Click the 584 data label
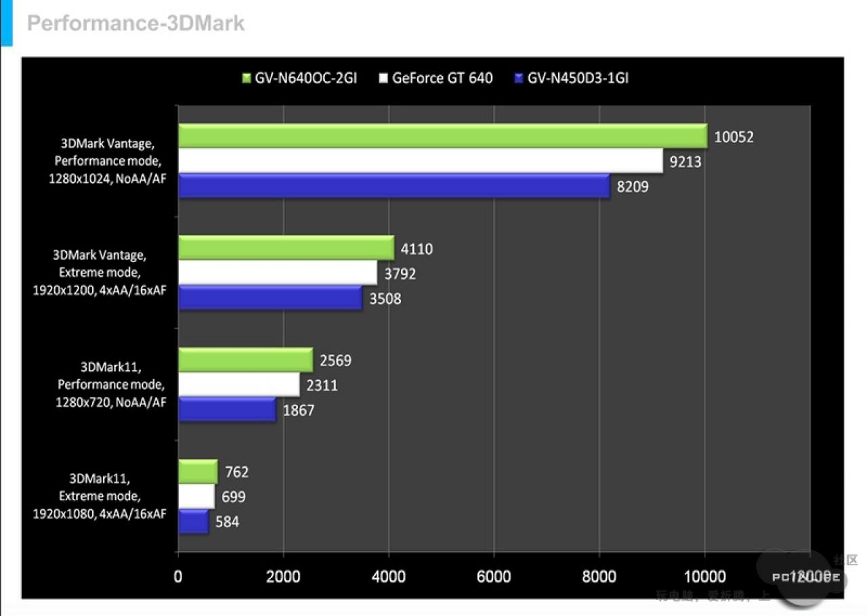Image resolution: width=867 pixels, height=616 pixels. click(228, 522)
